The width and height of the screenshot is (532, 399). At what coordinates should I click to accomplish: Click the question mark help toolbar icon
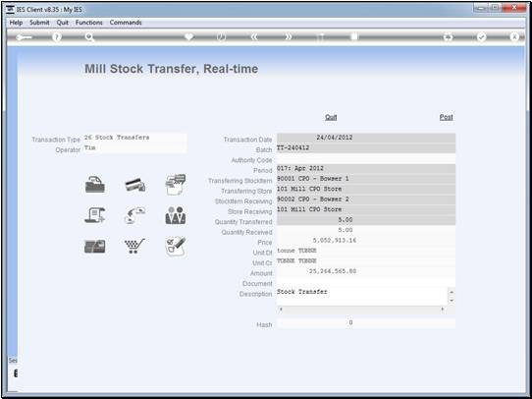pos(57,37)
